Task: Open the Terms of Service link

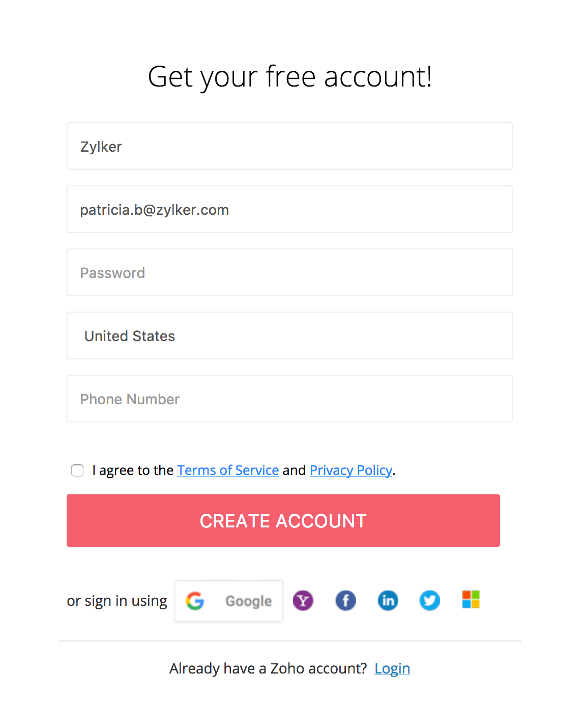Action: [x=228, y=470]
